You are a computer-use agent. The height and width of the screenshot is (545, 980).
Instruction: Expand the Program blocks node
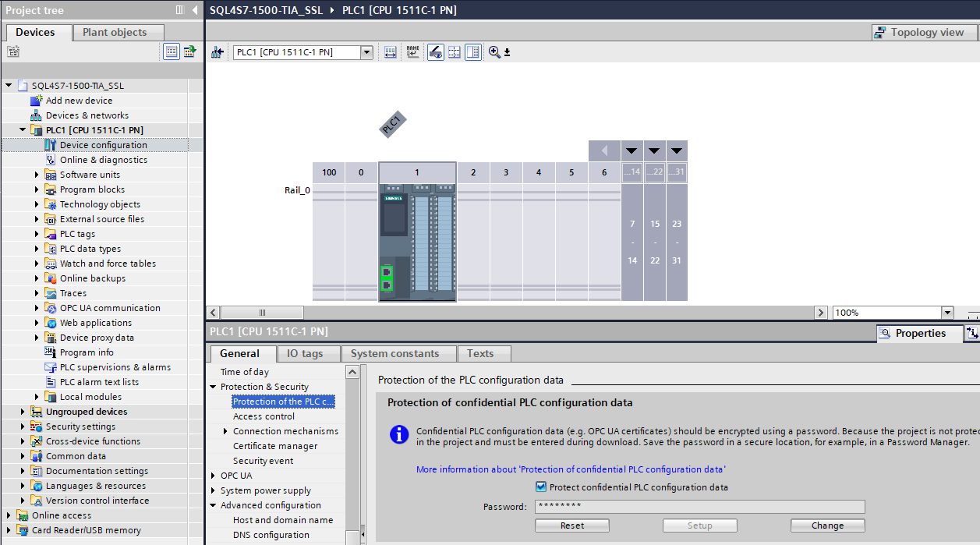pyautogui.click(x=37, y=189)
